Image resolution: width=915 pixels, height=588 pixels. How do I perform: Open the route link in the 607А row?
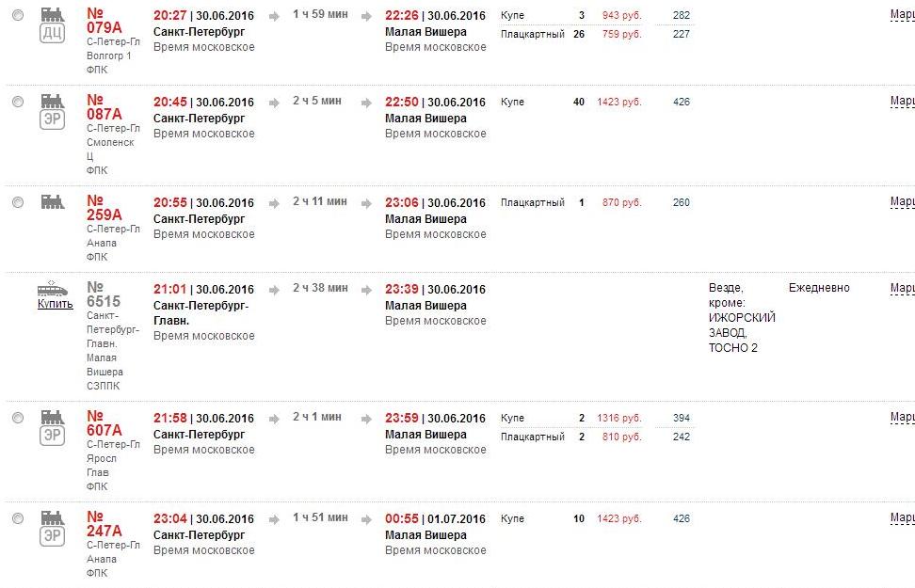coord(902,417)
